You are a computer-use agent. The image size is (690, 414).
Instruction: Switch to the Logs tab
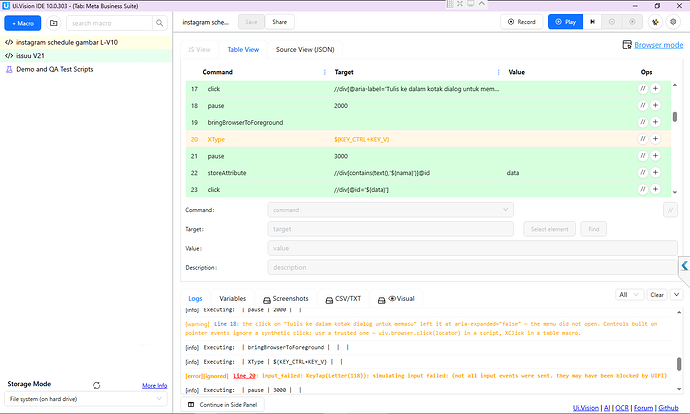(195, 298)
